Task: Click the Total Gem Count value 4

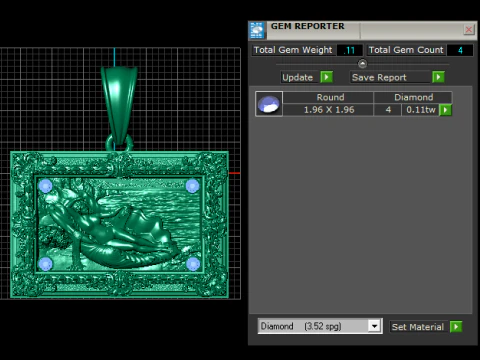Action: tap(460, 50)
